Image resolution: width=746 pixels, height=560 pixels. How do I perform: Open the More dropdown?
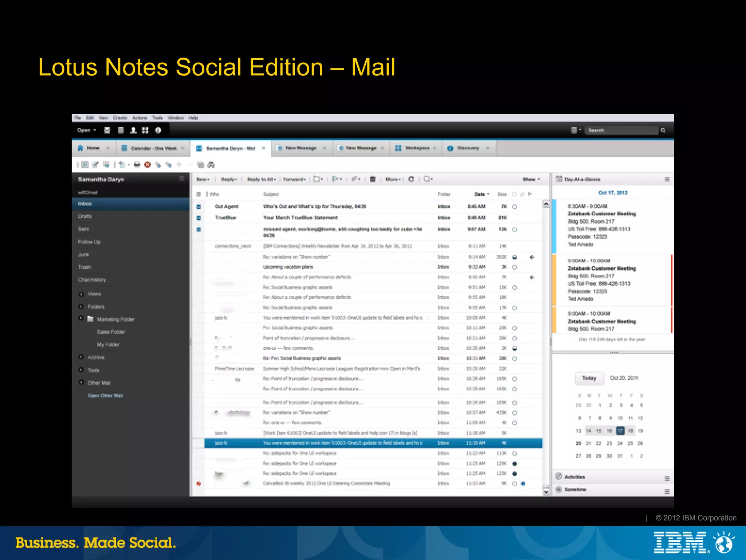coord(393,179)
